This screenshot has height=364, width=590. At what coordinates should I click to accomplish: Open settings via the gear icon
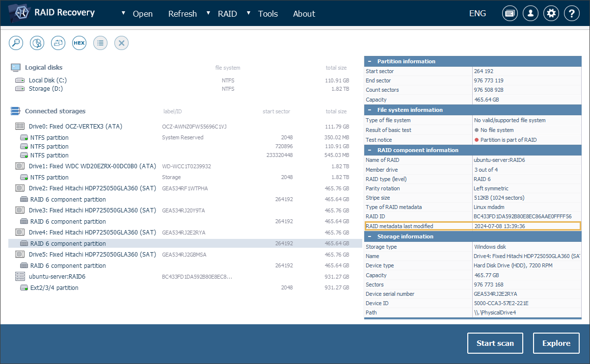coord(551,14)
